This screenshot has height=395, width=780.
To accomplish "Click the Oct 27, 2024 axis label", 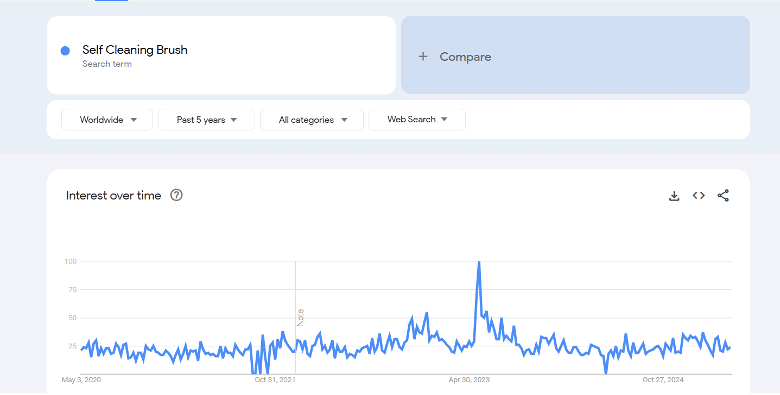I will 663,380.
